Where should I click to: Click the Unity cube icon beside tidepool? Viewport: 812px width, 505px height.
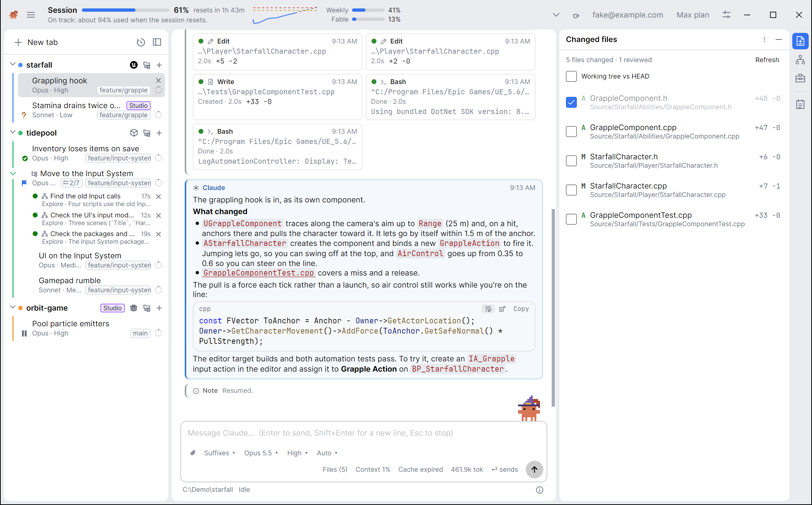coord(134,133)
